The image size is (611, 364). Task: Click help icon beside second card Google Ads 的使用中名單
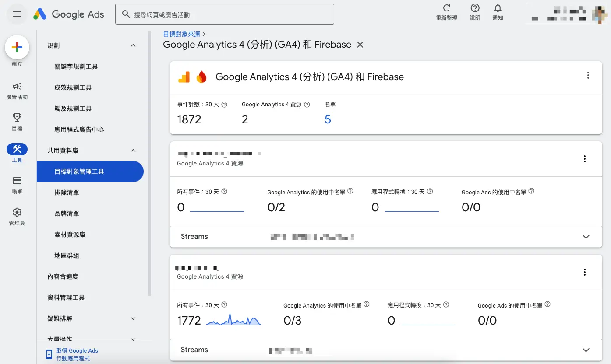pyautogui.click(x=547, y=304)
